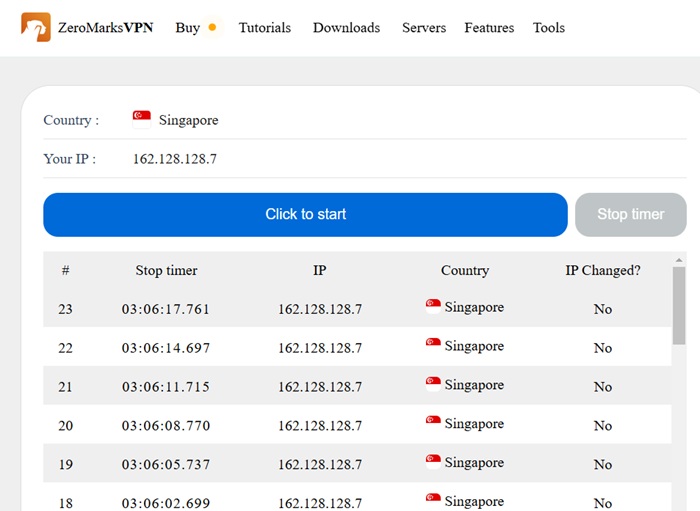Open the ZeroMarksVPN logo icon

(36, 27)
